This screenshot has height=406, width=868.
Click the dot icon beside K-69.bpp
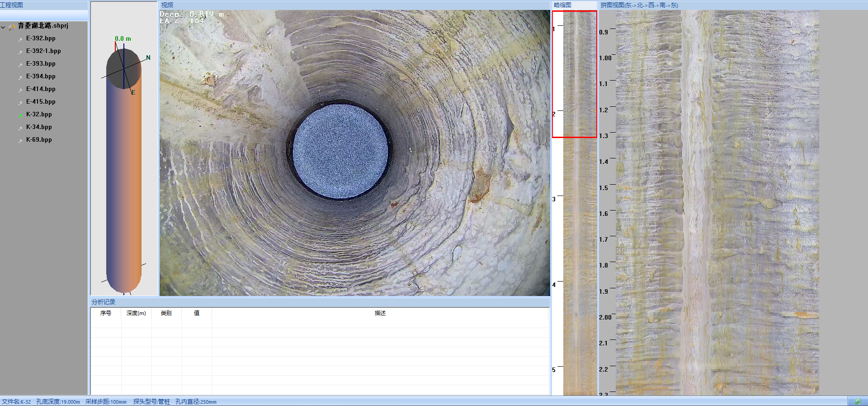pos(20,141)
